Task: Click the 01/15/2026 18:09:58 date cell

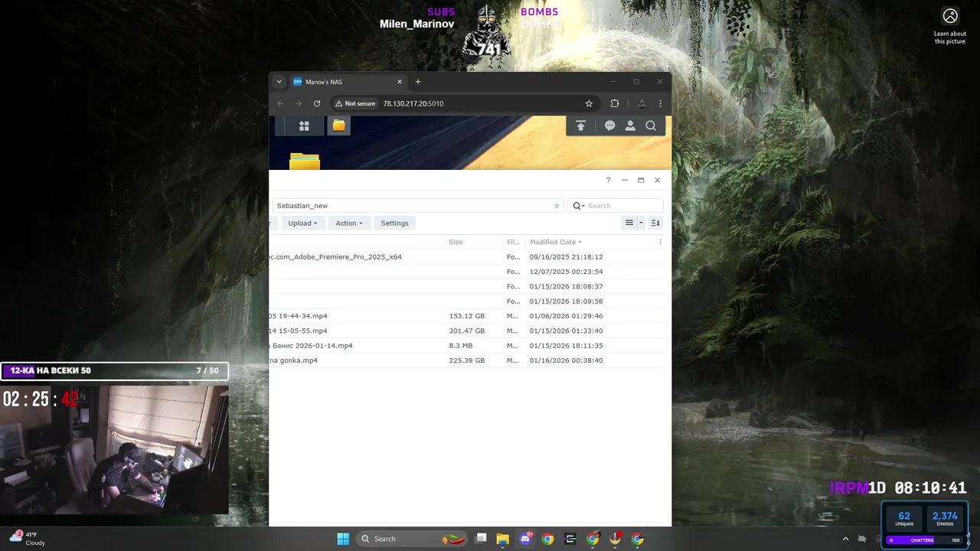Action: coord(566,302)
